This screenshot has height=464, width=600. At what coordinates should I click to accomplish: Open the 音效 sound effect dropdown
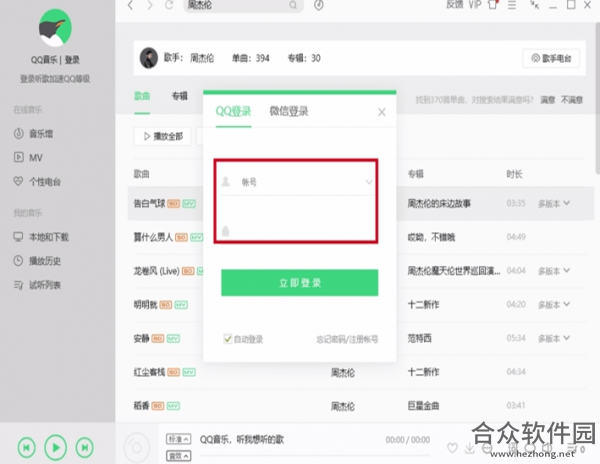click(x=178, y=456)
